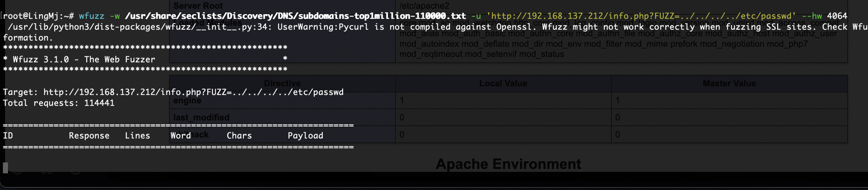Viewport: 868px width, 190px height.
Task: Click the -u flag in the command
Action: 476,16
